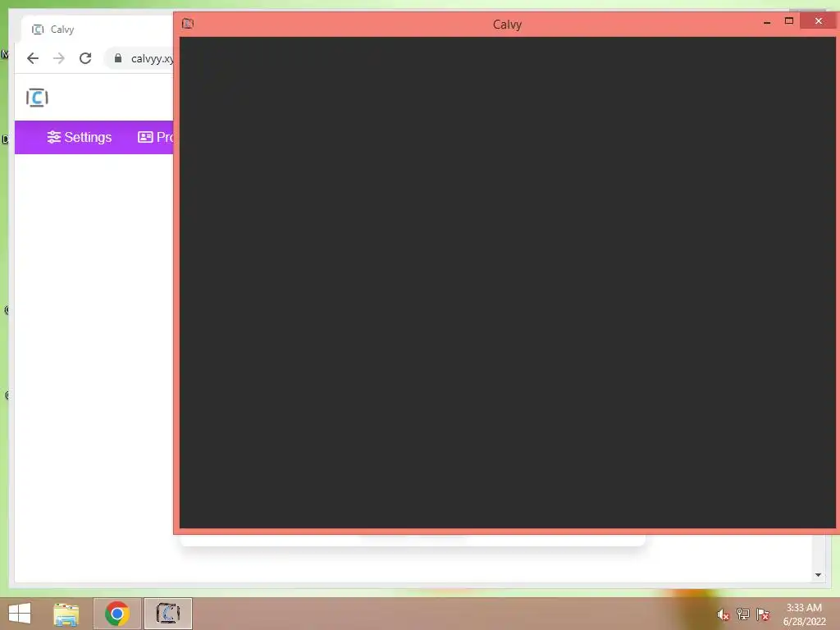Go back in the Chrome browser

click(x=33, y=58)
